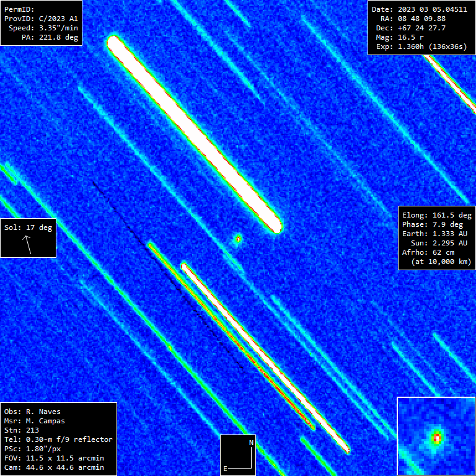Click the empty PermID label

19,9
